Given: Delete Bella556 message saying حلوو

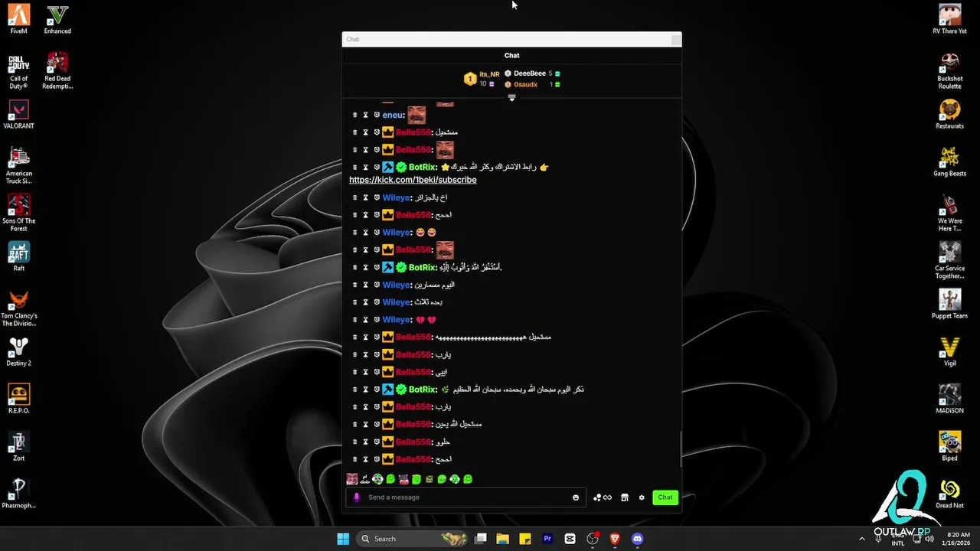Looking at the screenshot, I should [x=354, y=442].
